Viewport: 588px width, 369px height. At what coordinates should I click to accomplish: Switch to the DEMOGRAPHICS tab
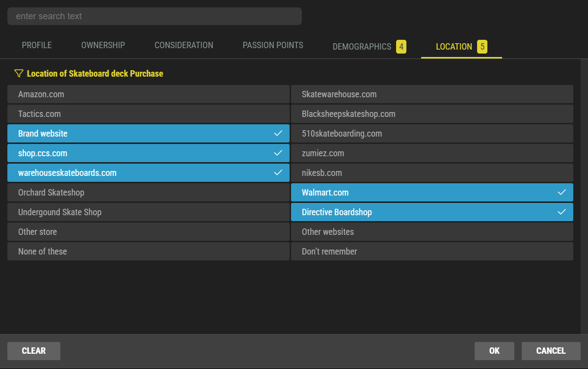click(x=370, y=47)
